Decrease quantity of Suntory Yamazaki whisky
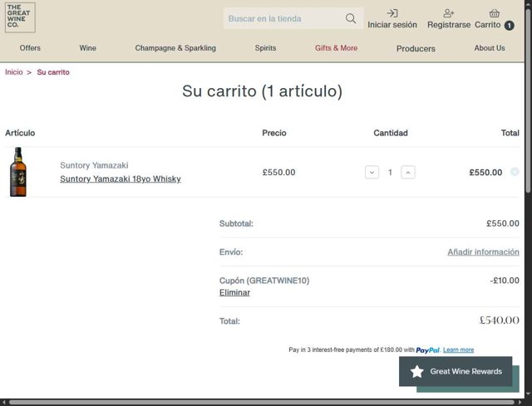The width and height of the screenshot is (532, 406). pos(372,172)
